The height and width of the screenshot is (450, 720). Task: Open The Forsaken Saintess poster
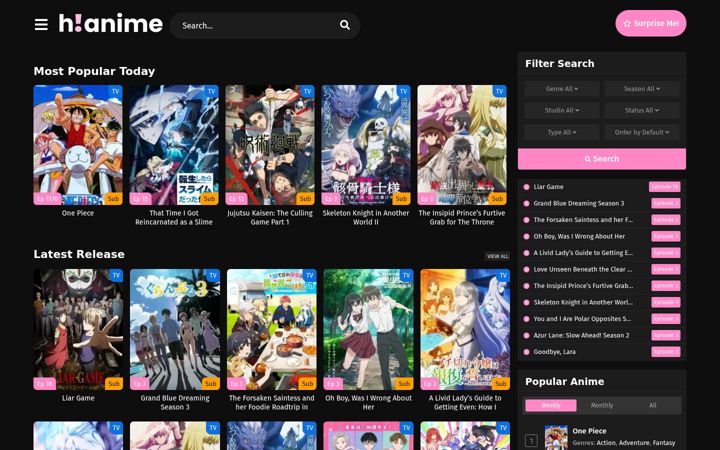272,329
